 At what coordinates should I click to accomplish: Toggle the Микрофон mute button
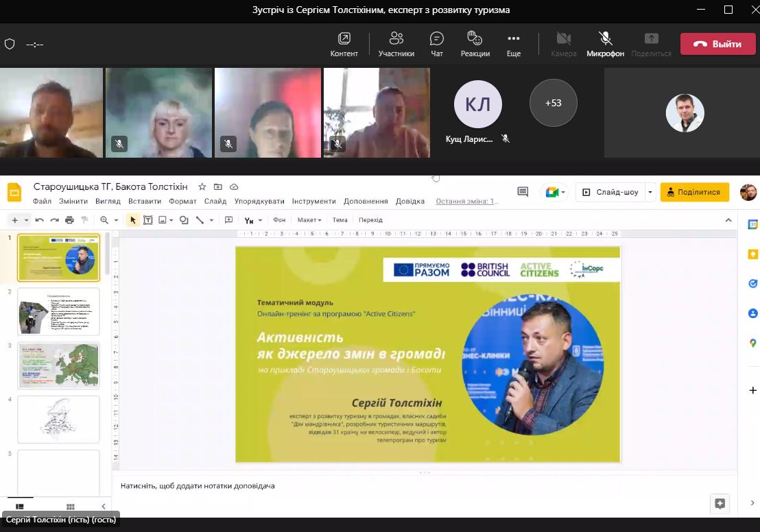[x=605, y=44]
